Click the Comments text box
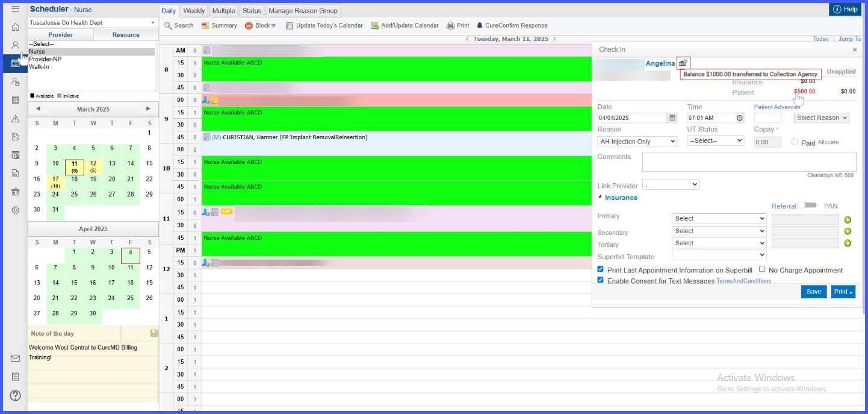The width and height of the screenshot is (868, 414). click(x=749, y=162)
